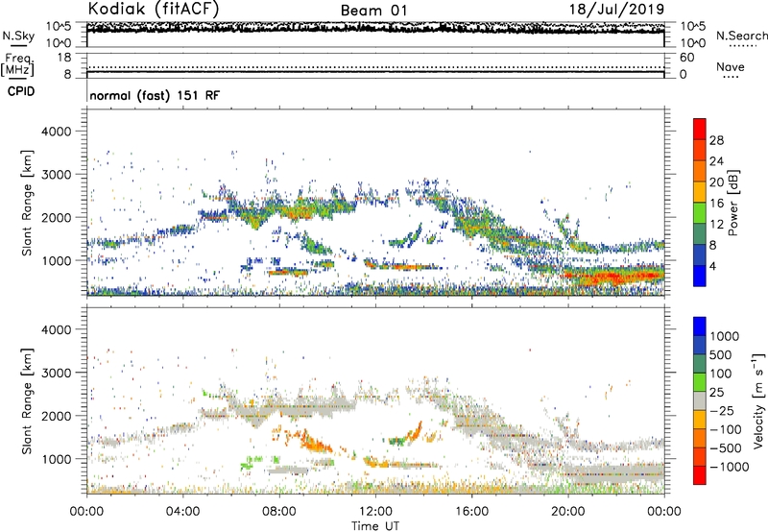This screenshot has height=532, width=768.
Task: Click the "500" velocity color bar label
Action: pyautogui.click(x=720, y=355)
